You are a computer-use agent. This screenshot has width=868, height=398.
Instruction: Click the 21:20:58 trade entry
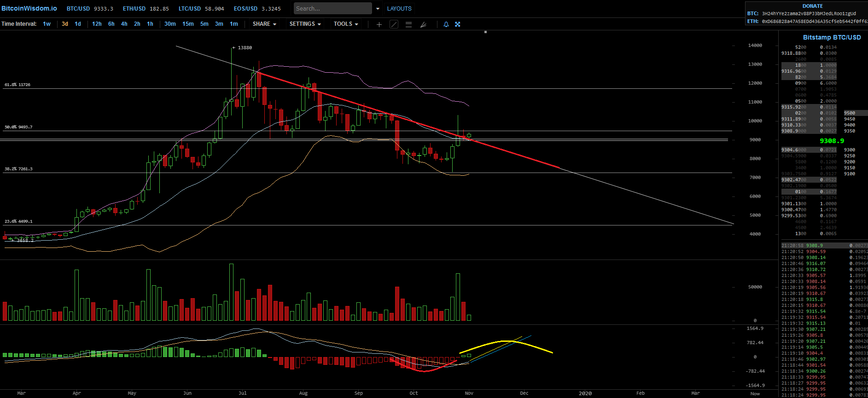click(x=824, y=246)
